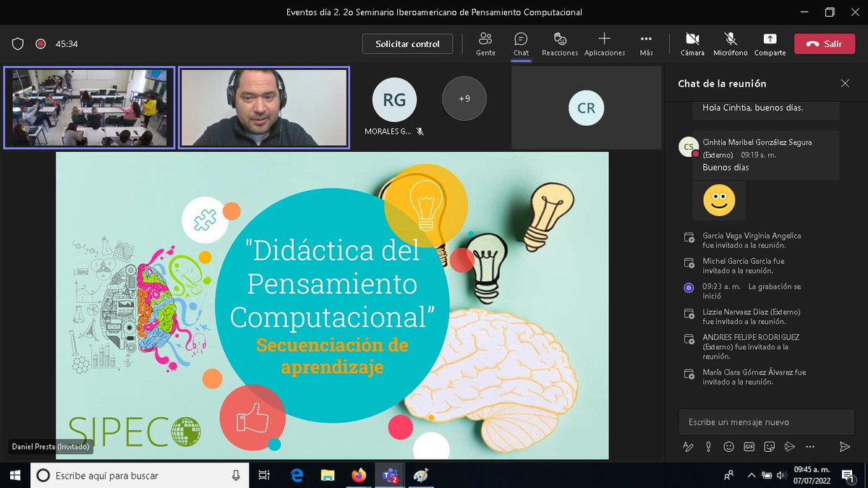Turn on the Cámara
The height and width of the screenshot is (488, 868).
pyautogui.click(x=692, y=43)
